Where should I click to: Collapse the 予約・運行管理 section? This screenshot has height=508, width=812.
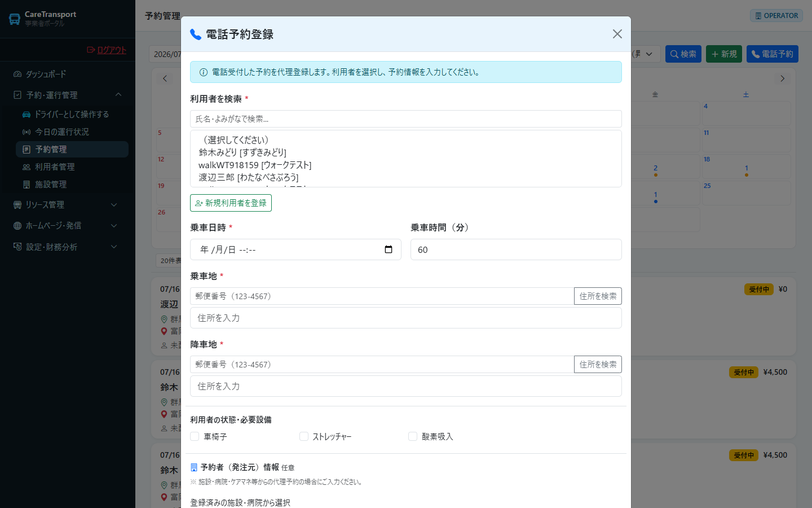68,95
